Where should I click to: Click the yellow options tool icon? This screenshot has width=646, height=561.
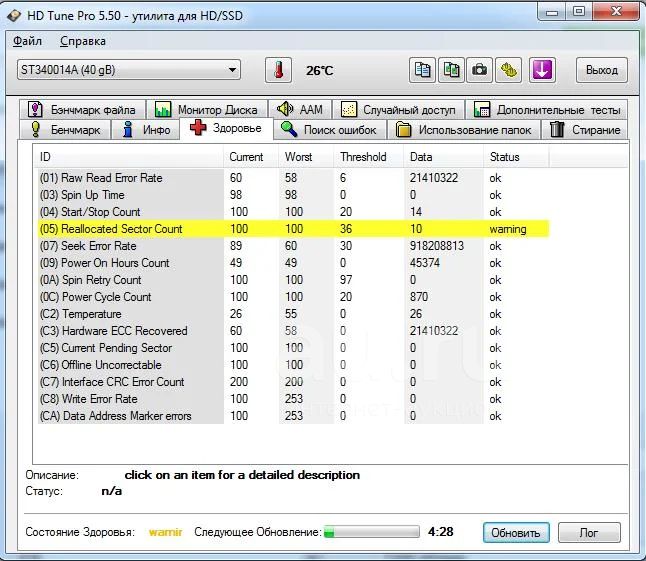click(x=510, y=71)
